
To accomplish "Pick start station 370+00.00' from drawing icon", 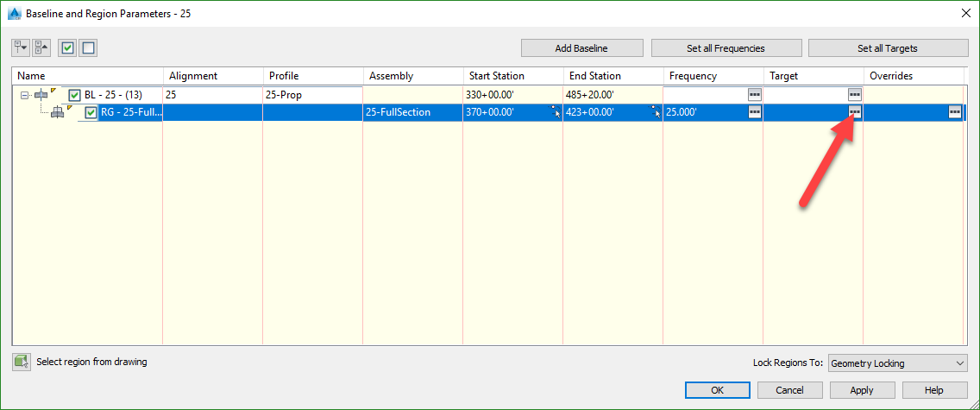I will click(555, 112).
